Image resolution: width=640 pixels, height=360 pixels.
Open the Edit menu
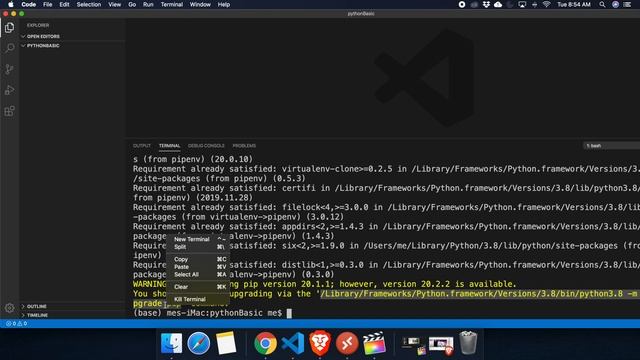pos(64,4)
